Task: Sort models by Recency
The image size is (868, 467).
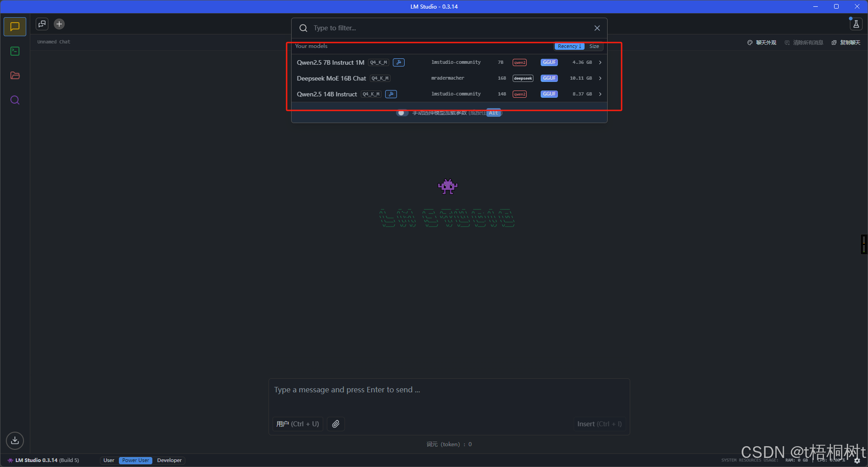Action: point(570,46)
